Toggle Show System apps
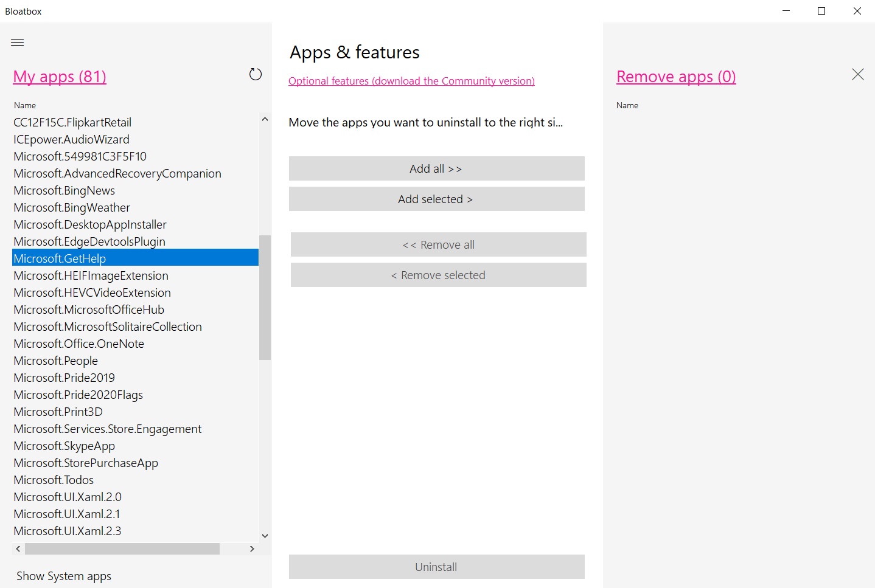Image resolution: width=875 pixels, height=588 pixels. 64,576
